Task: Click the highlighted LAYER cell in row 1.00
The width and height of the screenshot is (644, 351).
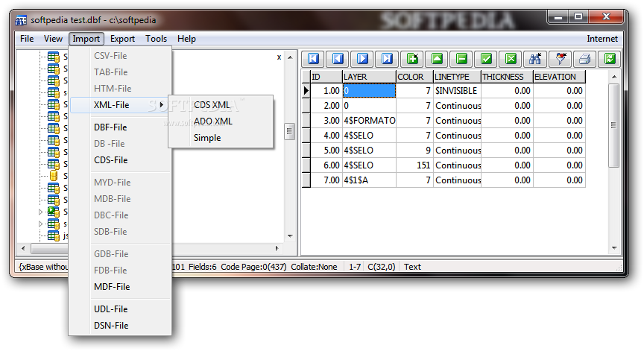Action: (x=369, y=91)
